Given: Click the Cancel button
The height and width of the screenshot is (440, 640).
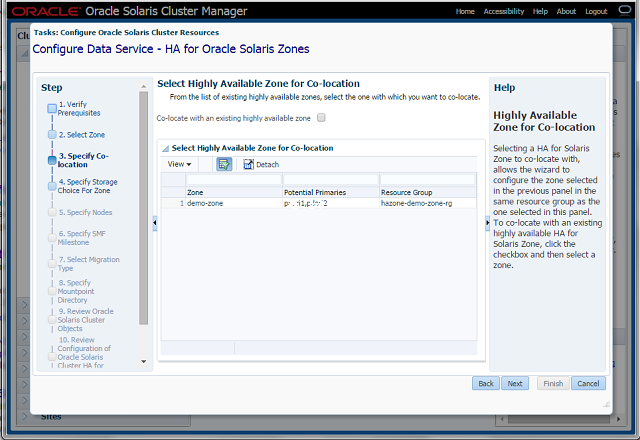Looking at the screenshot, I should (588, 383).
